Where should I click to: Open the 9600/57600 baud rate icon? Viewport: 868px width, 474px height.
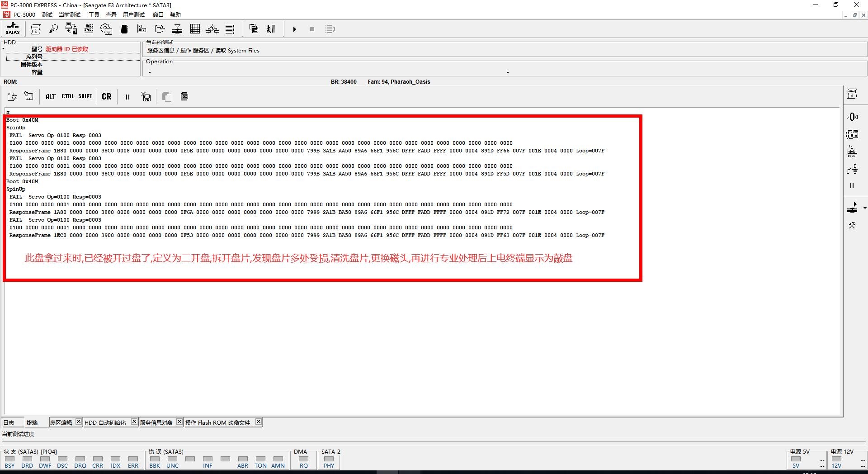click(x=89, y=29)
